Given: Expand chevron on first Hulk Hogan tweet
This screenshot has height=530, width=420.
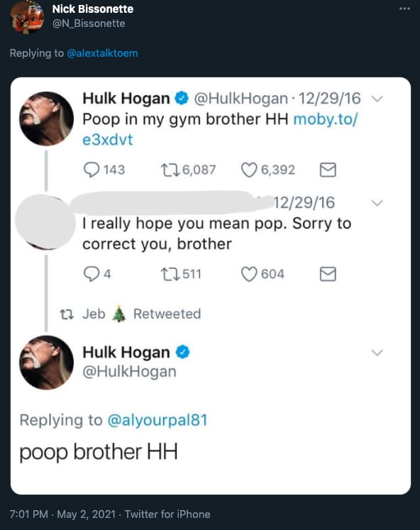Looking at the screenshot, I should tap(377, 99).
